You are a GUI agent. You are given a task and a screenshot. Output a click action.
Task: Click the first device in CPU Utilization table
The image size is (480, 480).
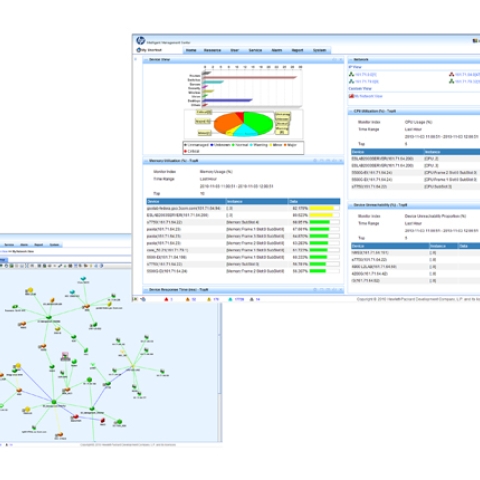(x=383, y=159)
